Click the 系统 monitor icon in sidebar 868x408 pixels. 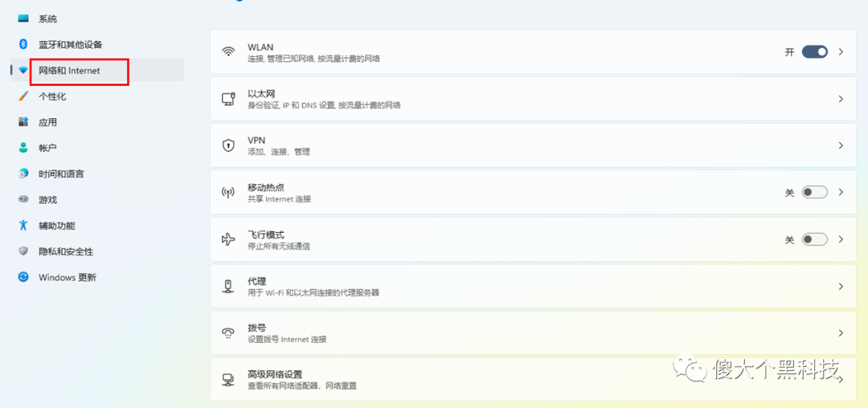23,18
